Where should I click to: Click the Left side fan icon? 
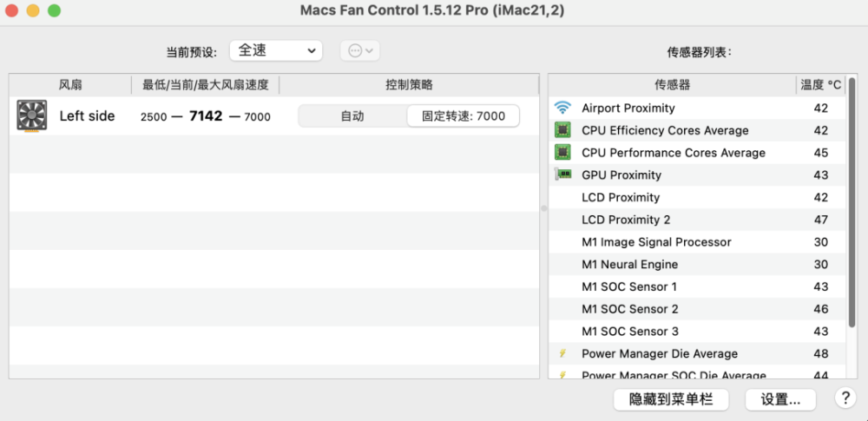32,116
